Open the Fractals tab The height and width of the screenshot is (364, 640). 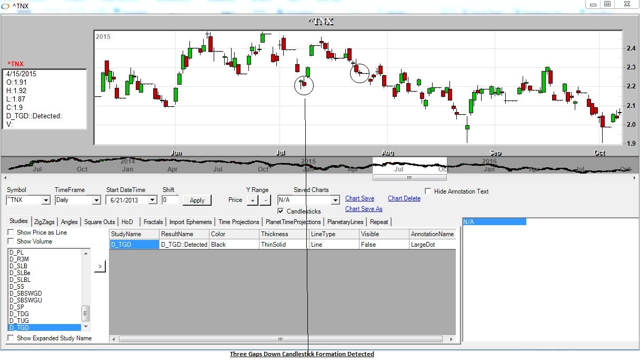tap(153, 222)
